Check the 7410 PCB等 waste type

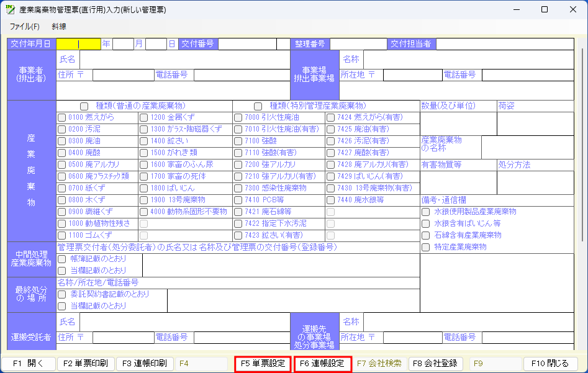[237, 200]
